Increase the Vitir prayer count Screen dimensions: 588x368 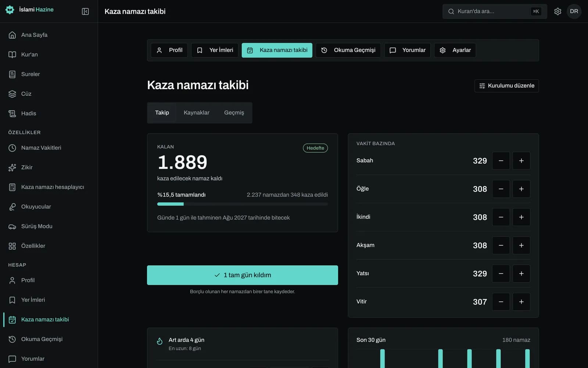click(521, 302)
